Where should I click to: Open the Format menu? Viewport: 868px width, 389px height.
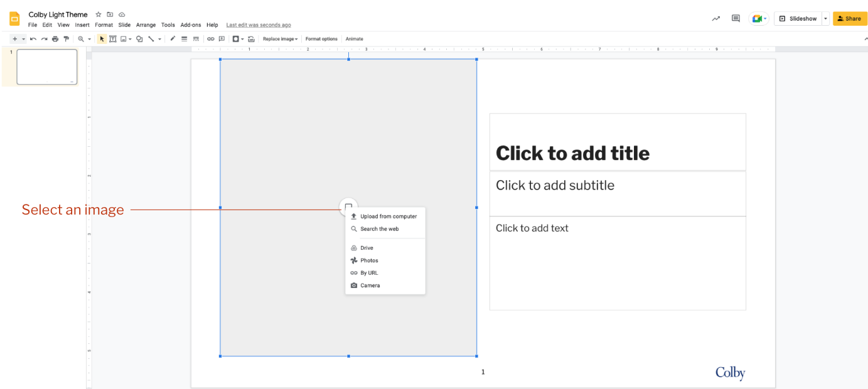click(104, 25)
